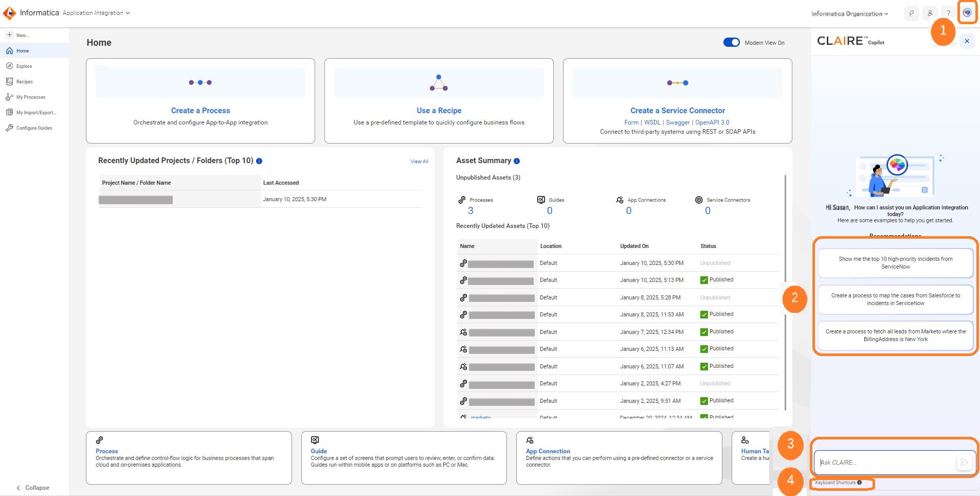Click the Keyboard Shortcuts label
980x496 pixels.
point(835,483)
